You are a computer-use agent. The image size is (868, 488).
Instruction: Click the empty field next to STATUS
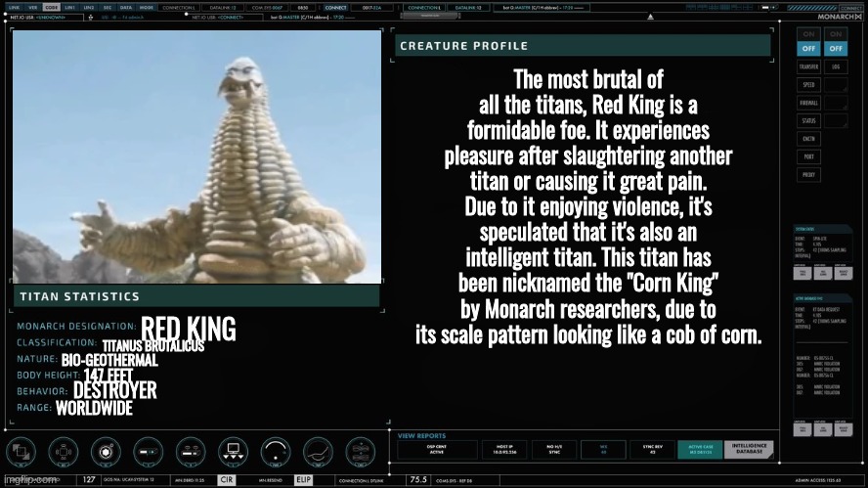pyautogui.click(x=836, y=120)
